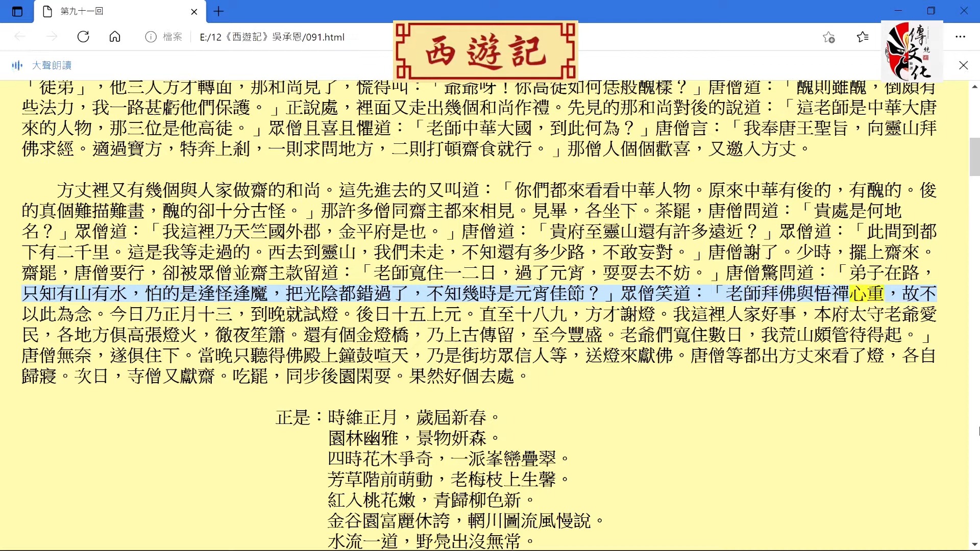The width and height of the screenshot is (980, 551).
Task: Click the text 今日乃正月十三
Action: [x=171, y=314]
